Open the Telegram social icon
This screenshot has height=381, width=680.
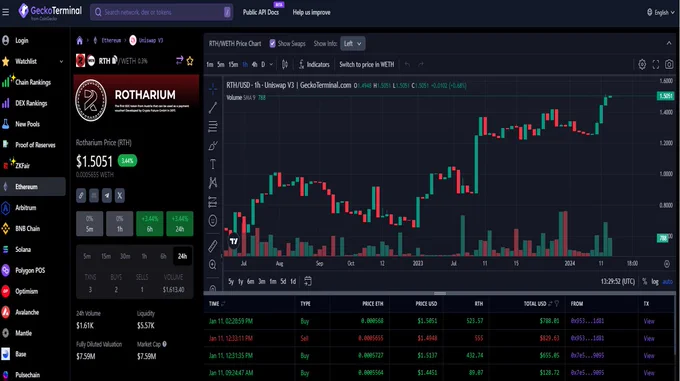[107, 195]
